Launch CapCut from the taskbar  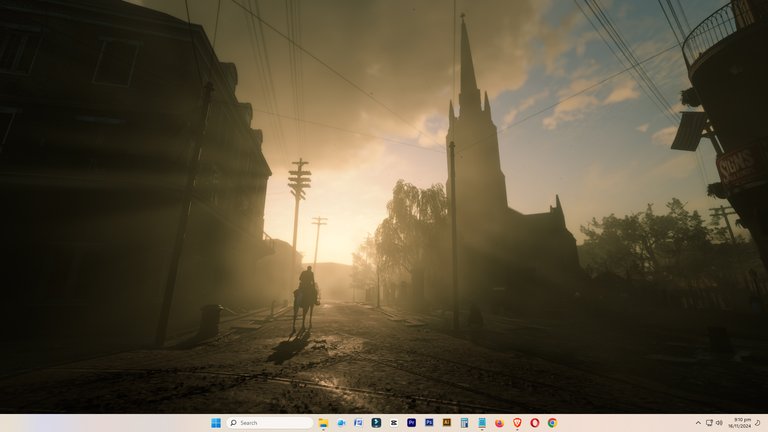[x=394, y=423]
